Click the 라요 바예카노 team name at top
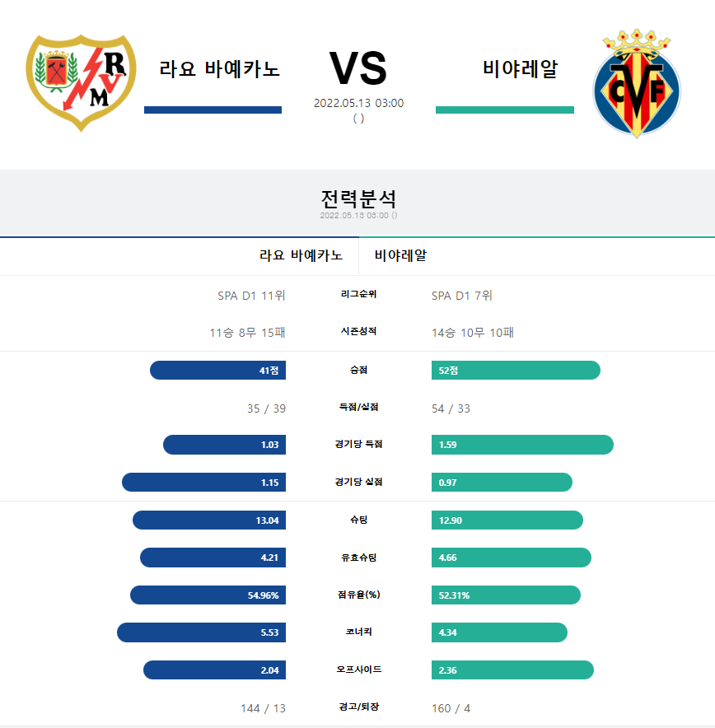Image resolution: width=715 pixels, height=728 pixels. click(x=219, y=68)
